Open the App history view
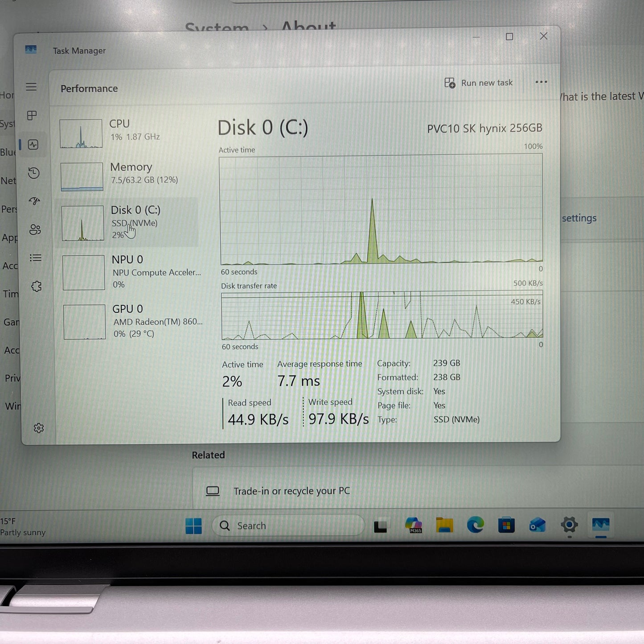The width and height of the screenshot is (644, 644). coord(33,173)
